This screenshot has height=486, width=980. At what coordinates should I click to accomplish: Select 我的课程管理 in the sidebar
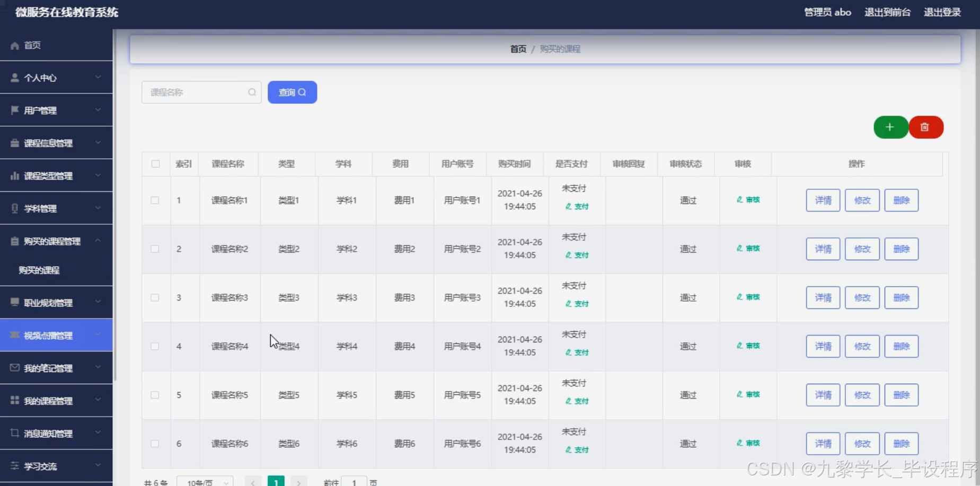56,401
